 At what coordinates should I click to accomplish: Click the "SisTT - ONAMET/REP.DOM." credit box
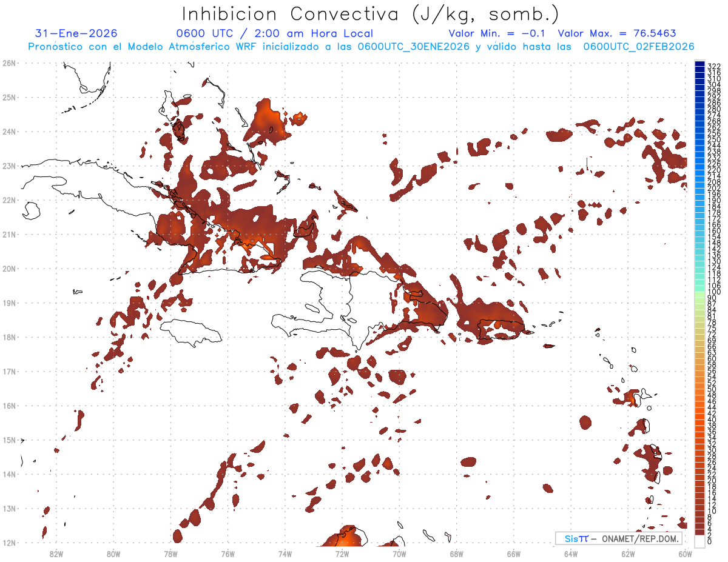(x=618, y=538)
